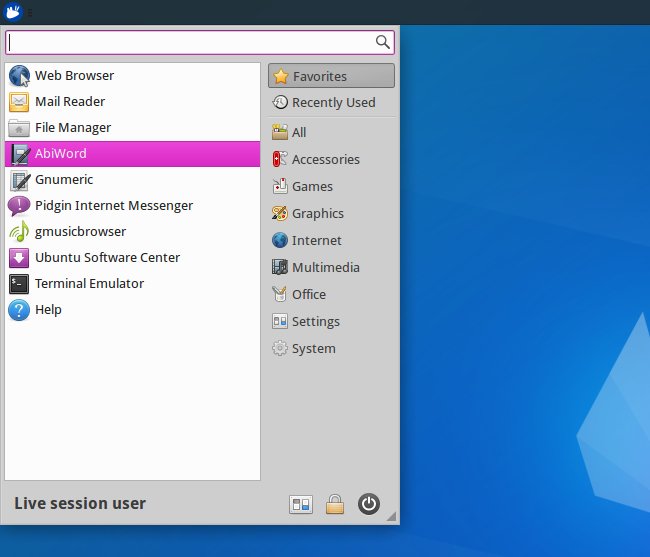Click the Ubuntu Software Center download icon
The height and width of the screenshot is (557, 650).
[x=19, y=258]
